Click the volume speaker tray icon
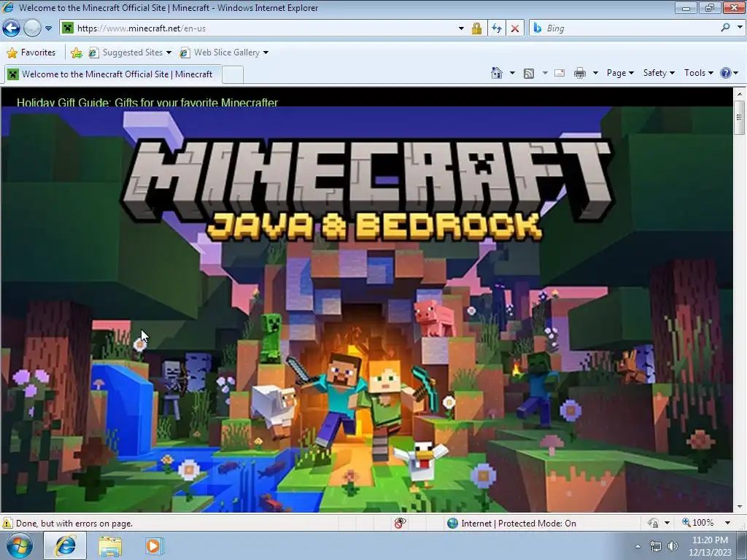The width and height of the screenshot is (747, 560). pyautogui.click(x=673, y=546)
